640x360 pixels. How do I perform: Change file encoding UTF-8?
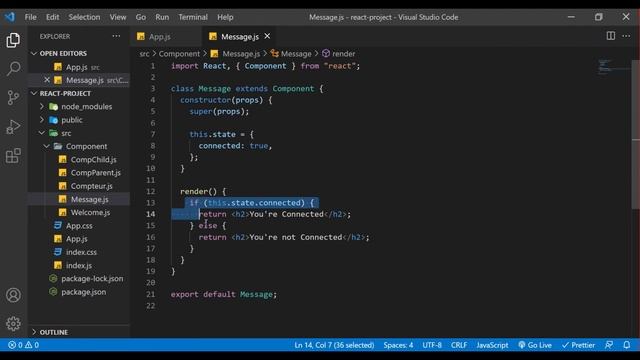coord(432,345)
